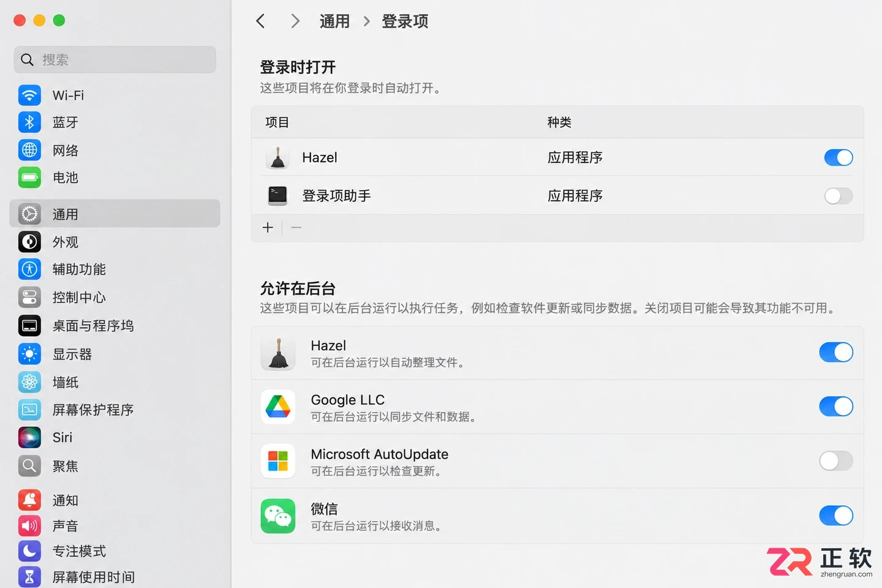Disable 微信 background toggle
Screen dimensions: 882x588
tap(836, 515)
